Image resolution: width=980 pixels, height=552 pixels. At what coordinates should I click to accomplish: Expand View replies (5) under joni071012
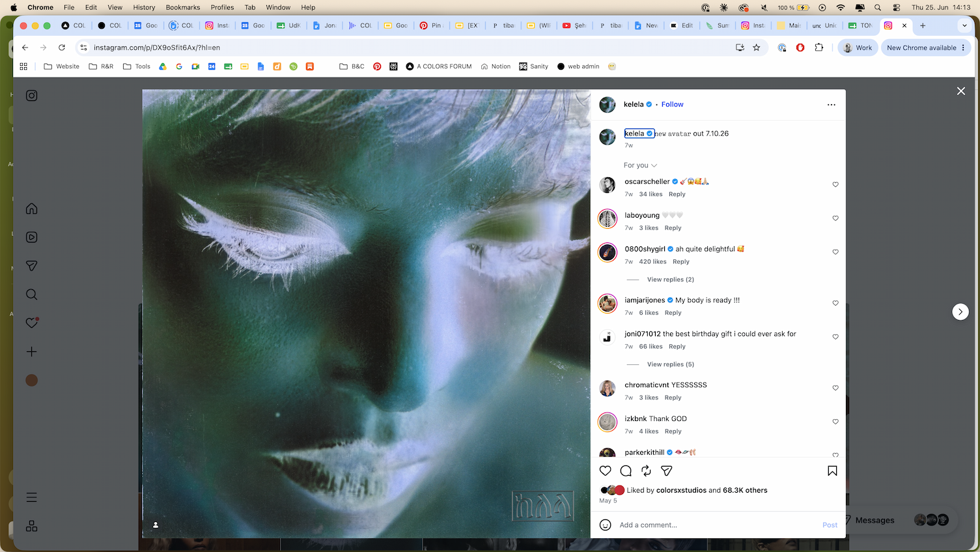[x=671, y=364]
